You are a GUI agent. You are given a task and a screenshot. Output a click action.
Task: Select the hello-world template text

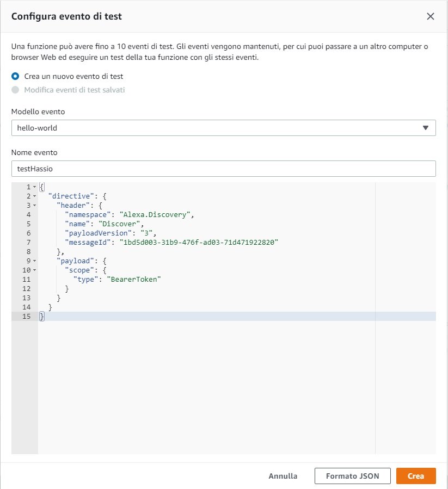[x=36, y=128]
